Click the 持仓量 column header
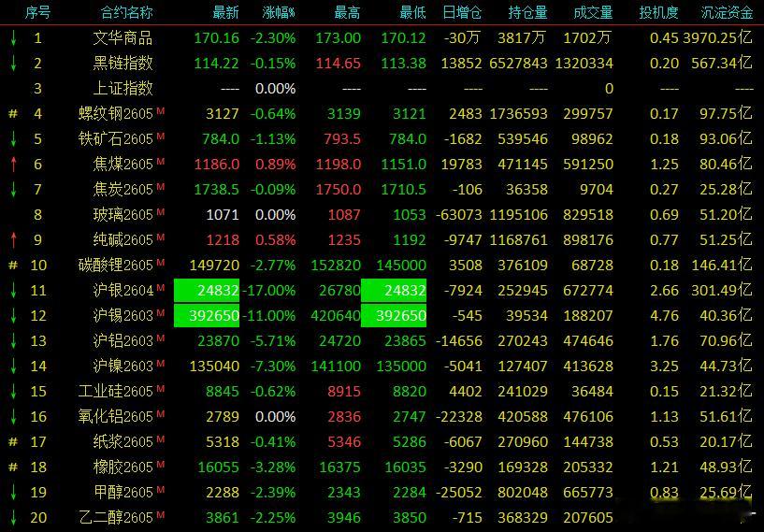Image resolution: width=764 pixels, height=532 pixels. [527, 13]
